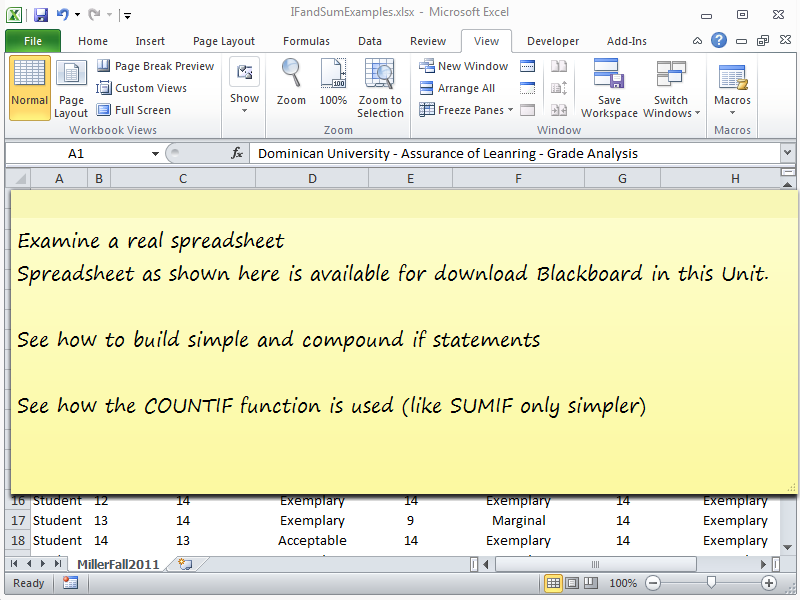Click the Save icon in quick access toolbar
This screenshot has height=600, width=800.
[41, 15]
